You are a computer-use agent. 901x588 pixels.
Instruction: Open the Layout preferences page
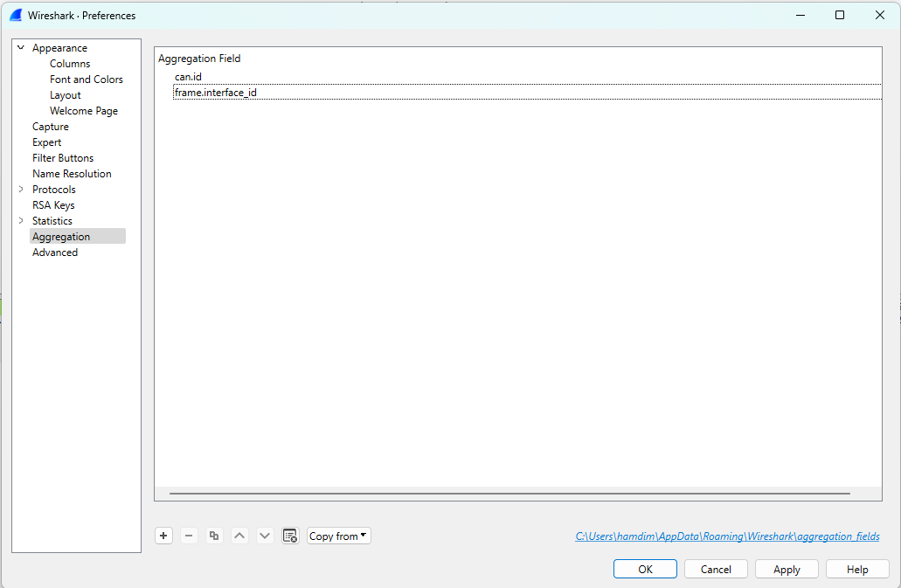65,94
